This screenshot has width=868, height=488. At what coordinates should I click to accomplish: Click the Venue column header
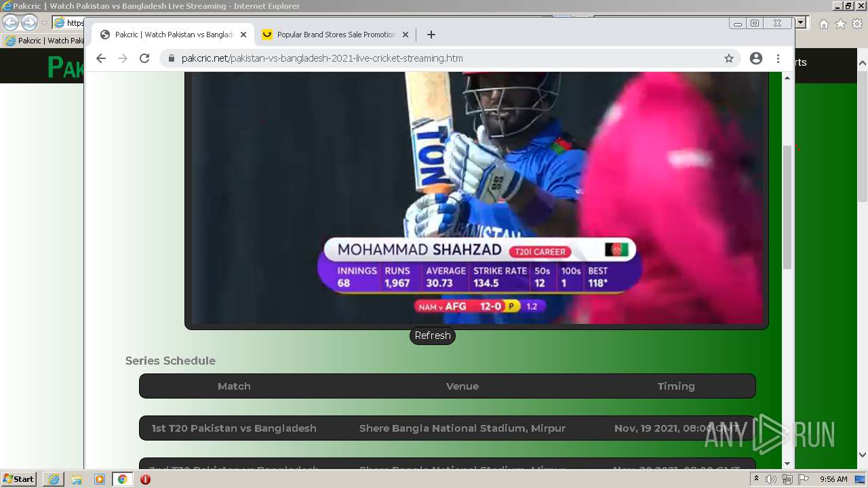pos(462,386)
